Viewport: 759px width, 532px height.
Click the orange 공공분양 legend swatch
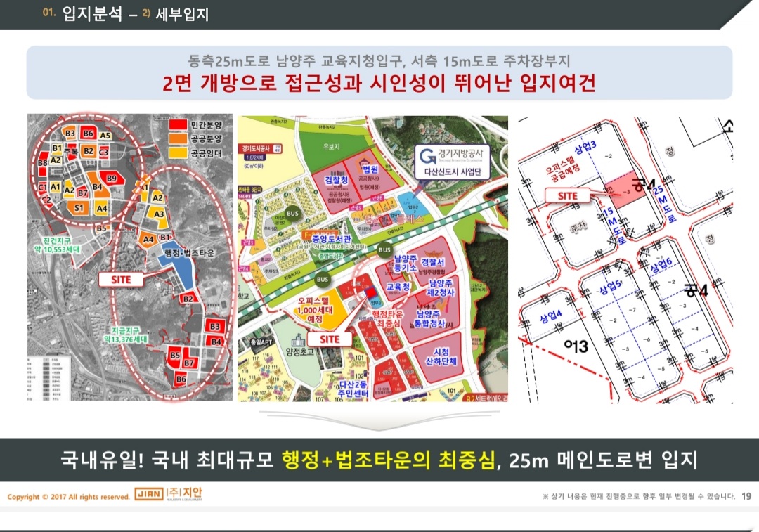click(179, 138)
